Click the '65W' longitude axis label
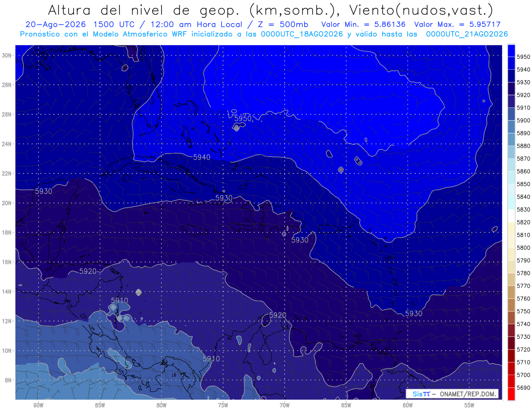This screenshot has width=532, height=411. coord(346,406)
